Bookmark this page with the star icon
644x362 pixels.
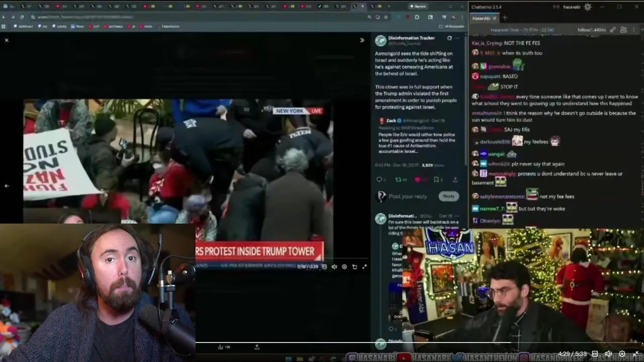386,17
